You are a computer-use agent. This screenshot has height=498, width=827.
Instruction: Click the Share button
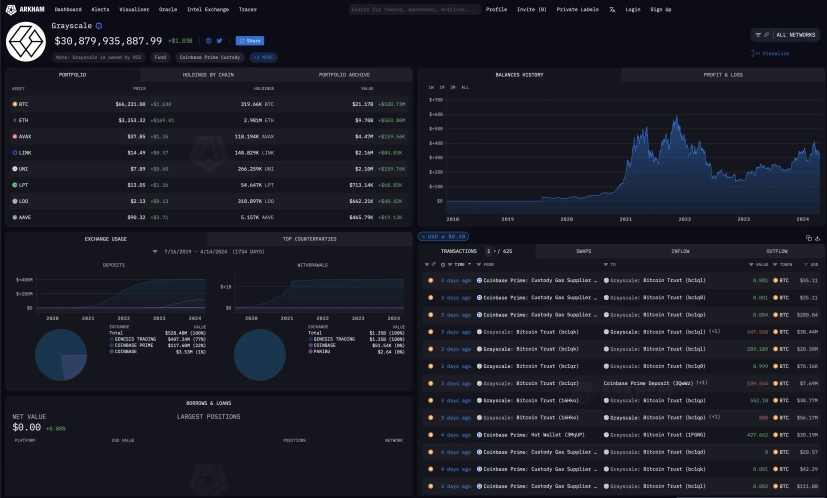(x=249, y=41)
